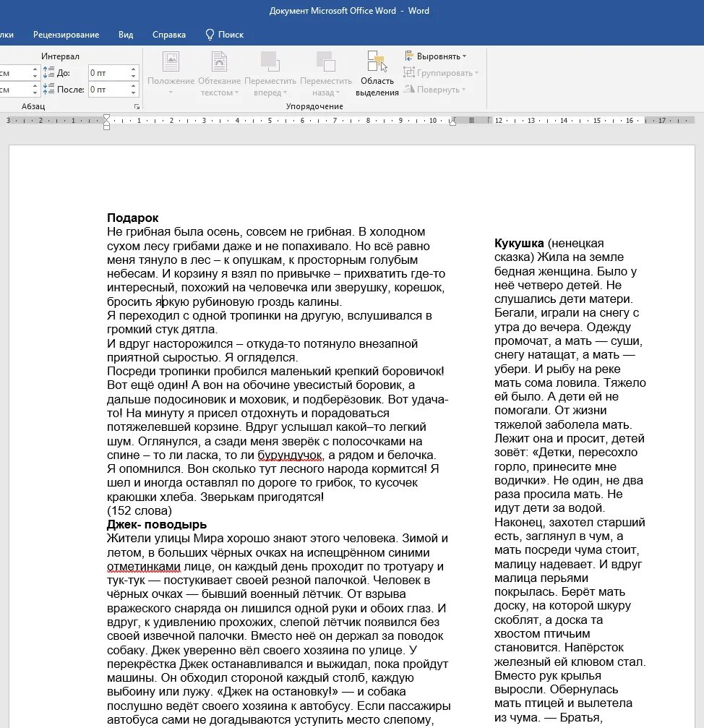The height and width of the screenshot is (728, 704).
Task: Click the right indent marker on ruler
Action: [x=452, y=122]
